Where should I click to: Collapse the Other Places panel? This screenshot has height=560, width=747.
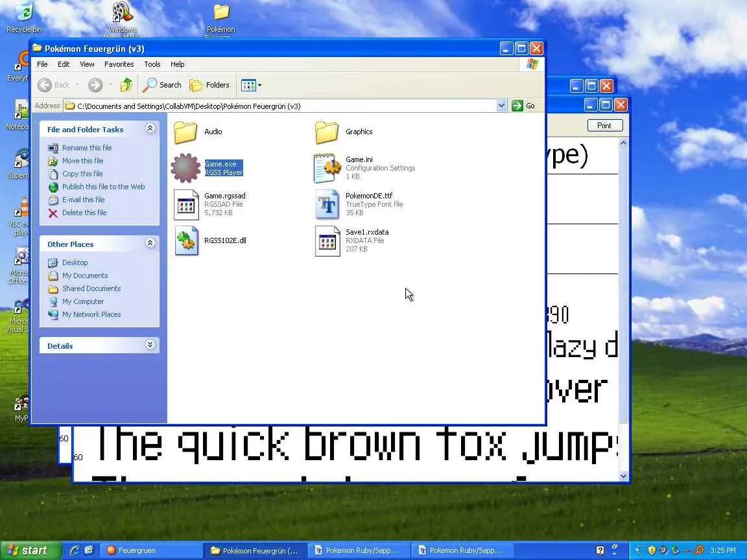(x=150, y=243)
